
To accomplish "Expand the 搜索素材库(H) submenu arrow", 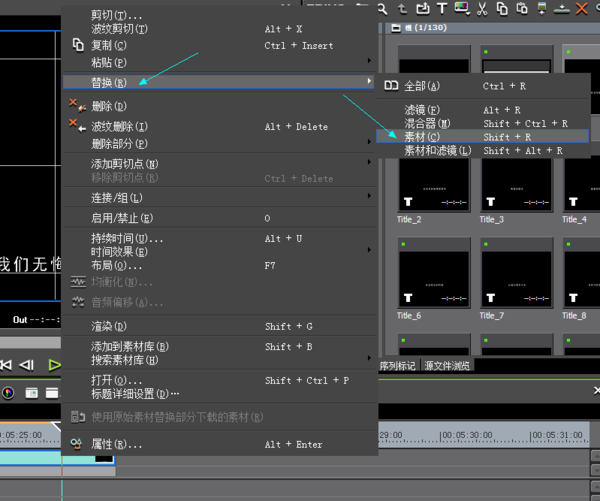I will click(369, 358).
